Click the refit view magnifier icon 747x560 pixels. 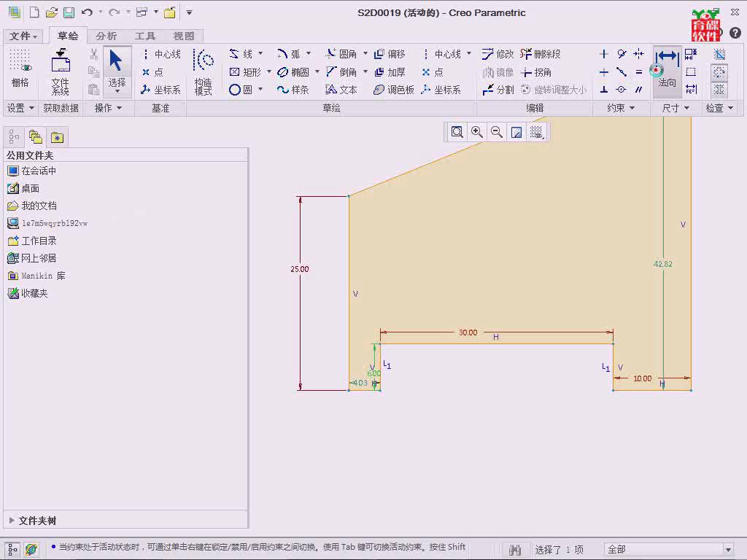(457, 132)
